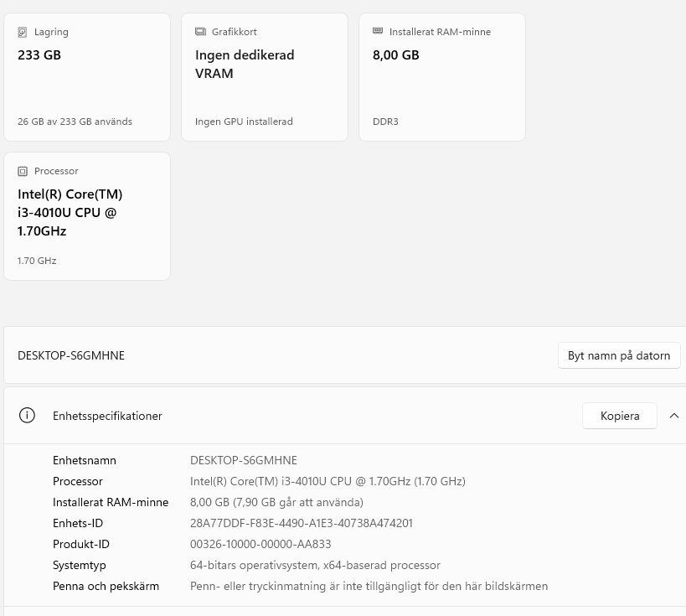Click the Produkt-ID value 00326-10000-00000-AA833

click(x=260, y=544)
